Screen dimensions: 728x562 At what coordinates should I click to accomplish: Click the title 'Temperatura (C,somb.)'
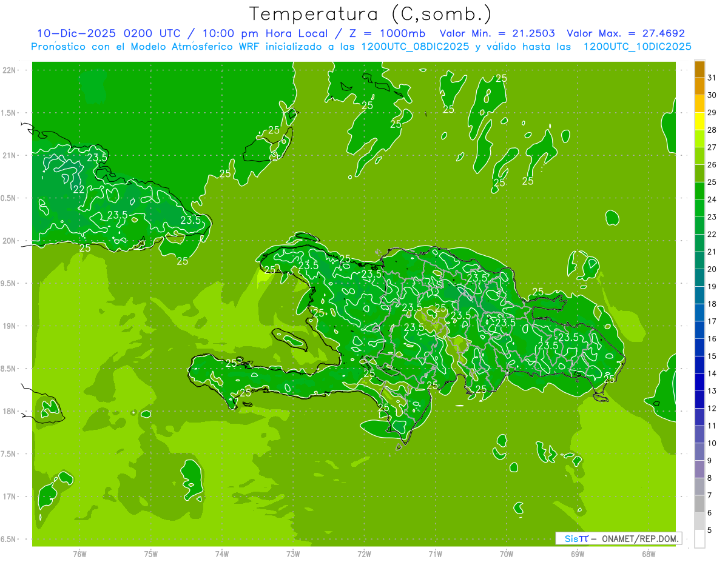pos(371,14)
